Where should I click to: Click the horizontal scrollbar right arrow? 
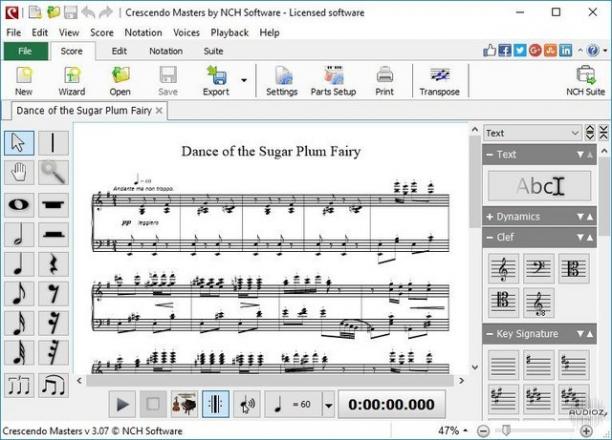coord(462,380)
